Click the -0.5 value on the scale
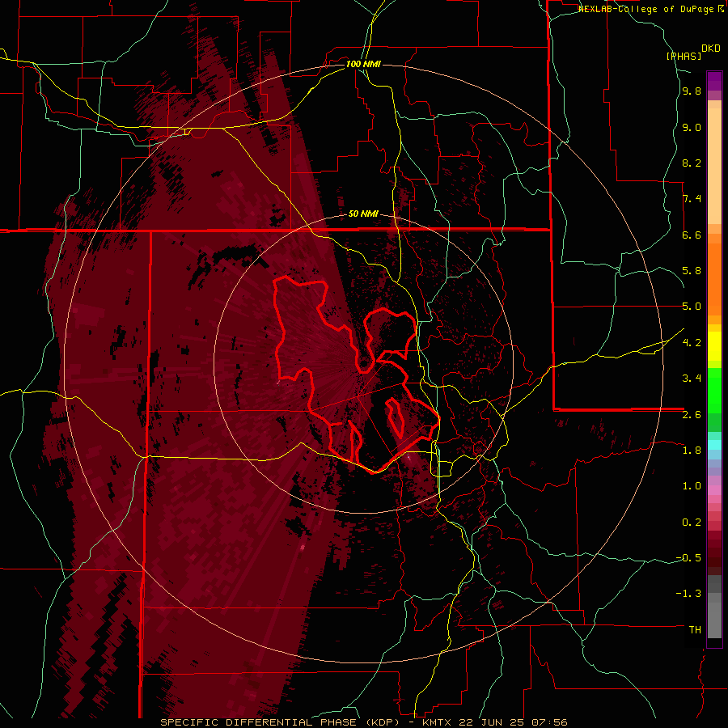The width and height of the screenshot is (728, 728). (688, 558)
